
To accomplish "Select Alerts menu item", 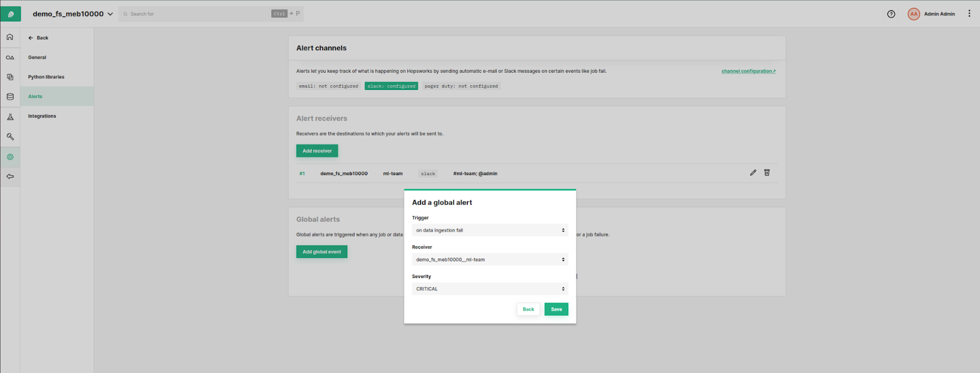I will [35, 97].
